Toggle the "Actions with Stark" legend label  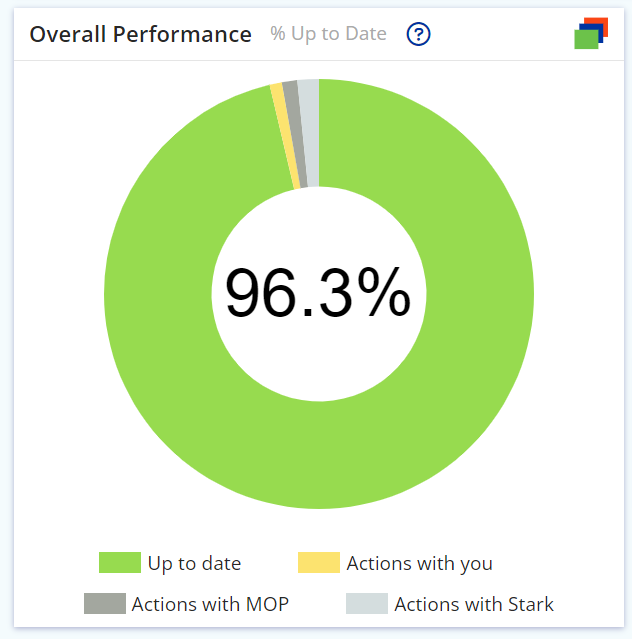coord(474,604)
